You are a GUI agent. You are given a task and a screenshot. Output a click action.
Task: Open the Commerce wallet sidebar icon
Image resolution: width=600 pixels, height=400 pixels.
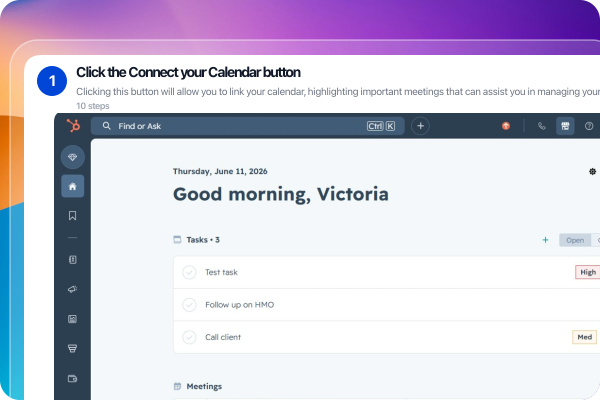pos(72,379)
